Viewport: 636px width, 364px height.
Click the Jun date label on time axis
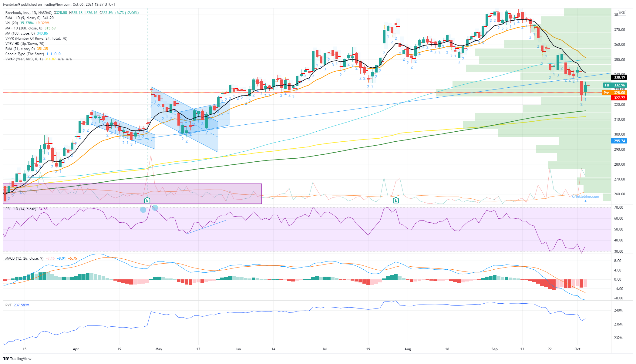238,349
